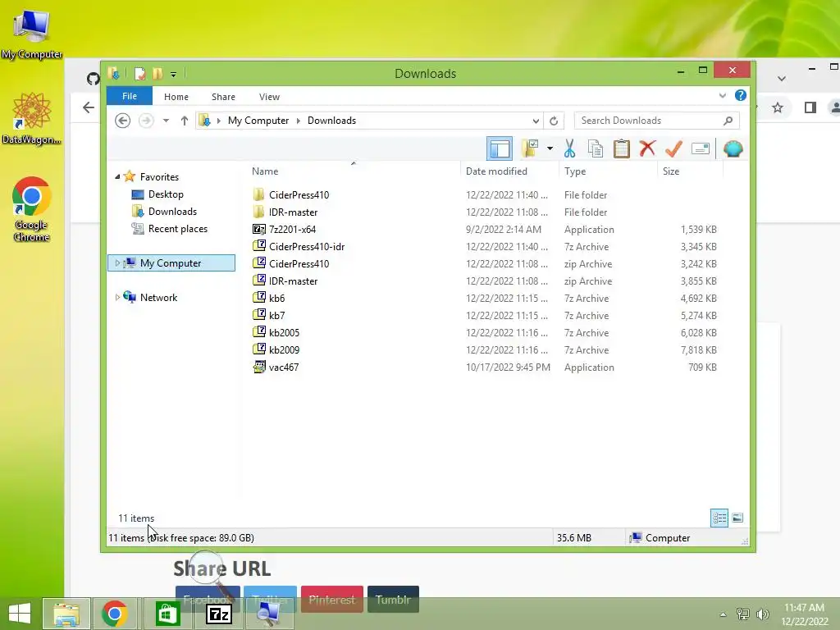Open Explorer help question mark icon
Screen dimensions: 840x630
click(x=741, y=95)
